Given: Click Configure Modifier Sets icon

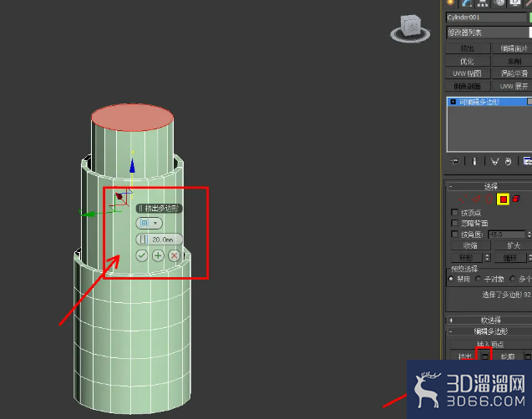Looking at the screenshot, I should [528, 161].
